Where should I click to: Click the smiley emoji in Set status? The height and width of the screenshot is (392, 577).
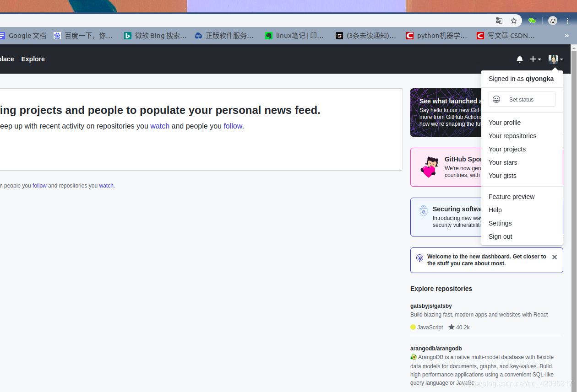pyautogui.click(x=496, y=99)
